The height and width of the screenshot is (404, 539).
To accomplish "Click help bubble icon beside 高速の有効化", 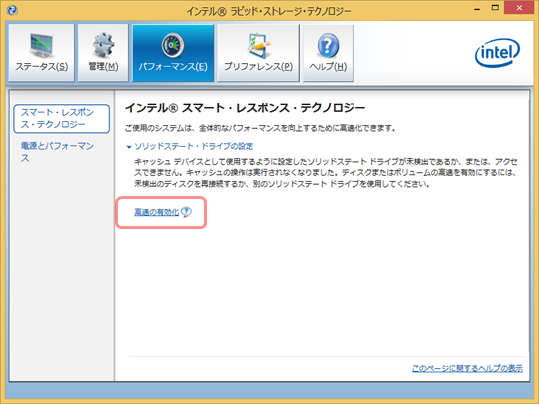I will pos(186,212).
